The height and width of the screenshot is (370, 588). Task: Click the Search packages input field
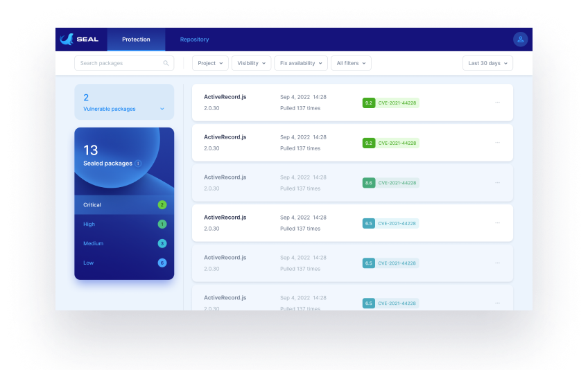click(x=119, y=63)
